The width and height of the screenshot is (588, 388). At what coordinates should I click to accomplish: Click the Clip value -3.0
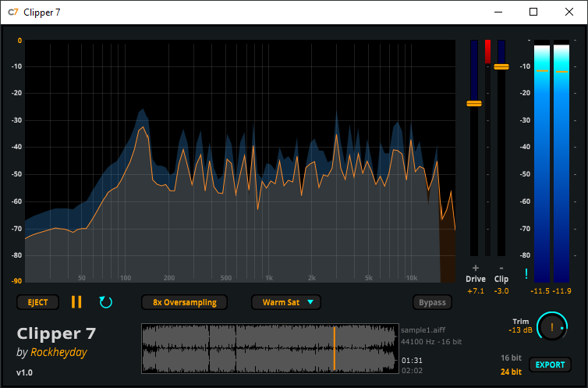[x=501, y=291]
